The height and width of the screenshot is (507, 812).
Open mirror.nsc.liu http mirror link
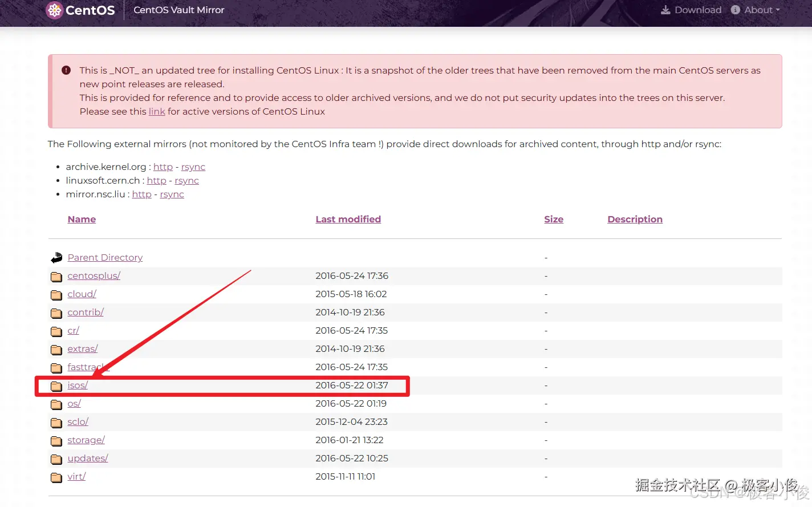(x=142, y=194)
